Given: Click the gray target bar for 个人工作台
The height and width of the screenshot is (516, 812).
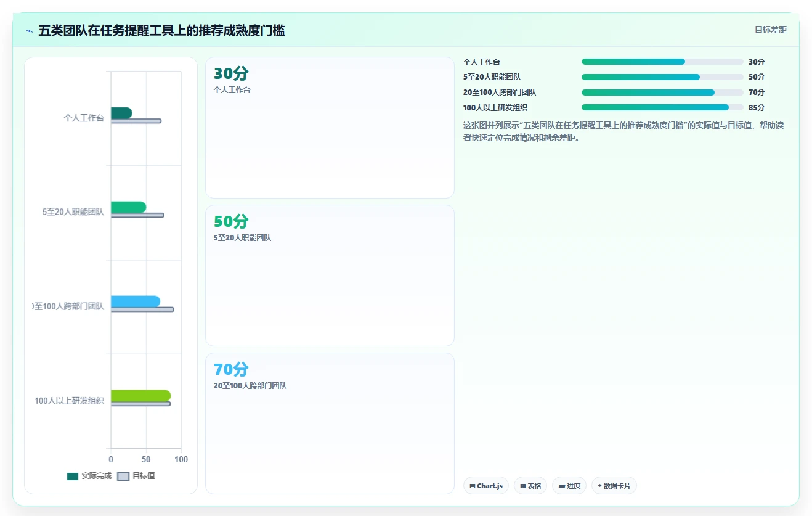Looking at the screenshot, I should (x=136, y=121).
